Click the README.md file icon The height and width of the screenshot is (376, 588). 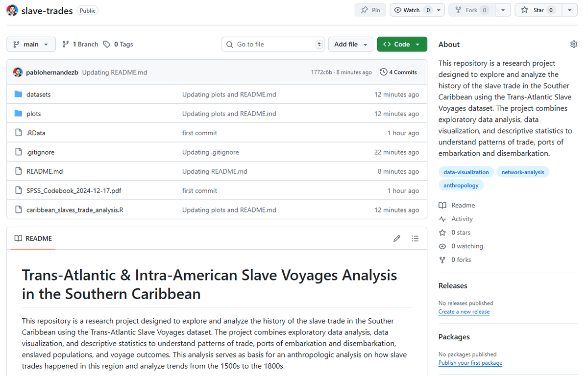[x=19, y=171]
